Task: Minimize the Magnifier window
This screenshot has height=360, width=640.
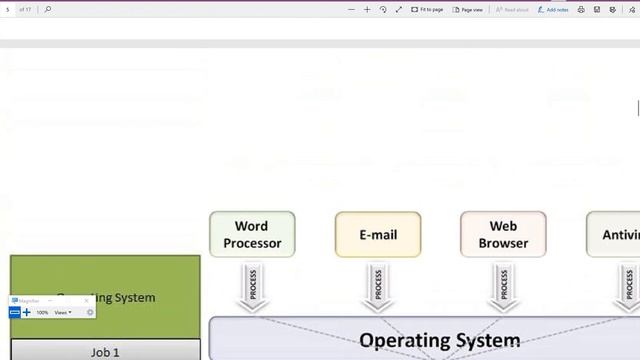Action: [x=50, y=301]
